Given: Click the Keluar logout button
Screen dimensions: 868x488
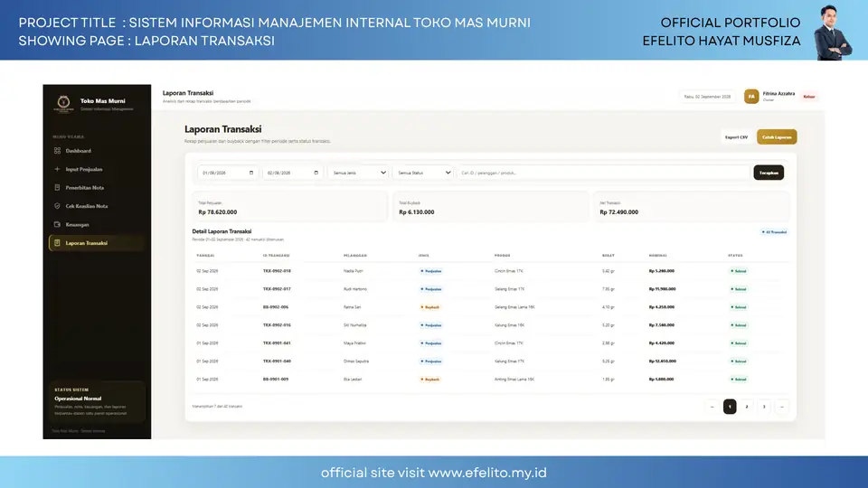Looking at the screenshot, I should point(808,97).
